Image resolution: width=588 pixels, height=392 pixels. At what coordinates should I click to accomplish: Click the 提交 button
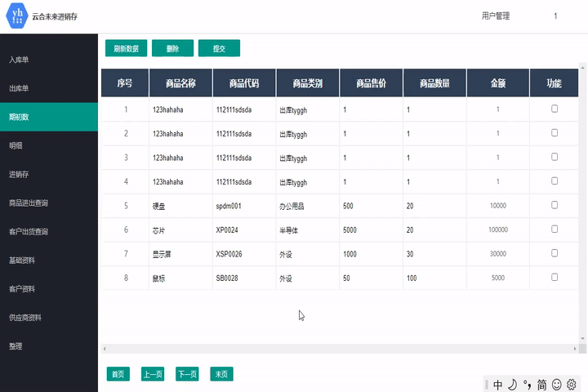pyautogui.click(x=219, y=48)
